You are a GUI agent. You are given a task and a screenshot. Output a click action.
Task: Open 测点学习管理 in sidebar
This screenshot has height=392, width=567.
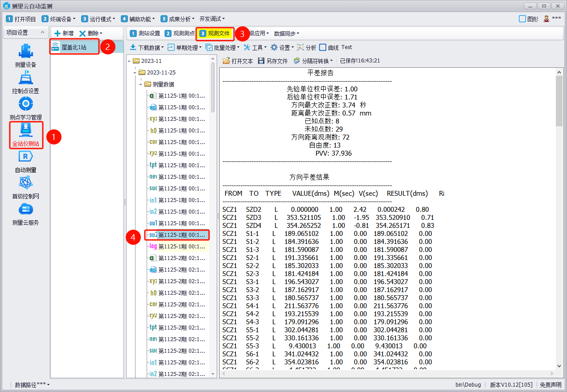[25, 104]
